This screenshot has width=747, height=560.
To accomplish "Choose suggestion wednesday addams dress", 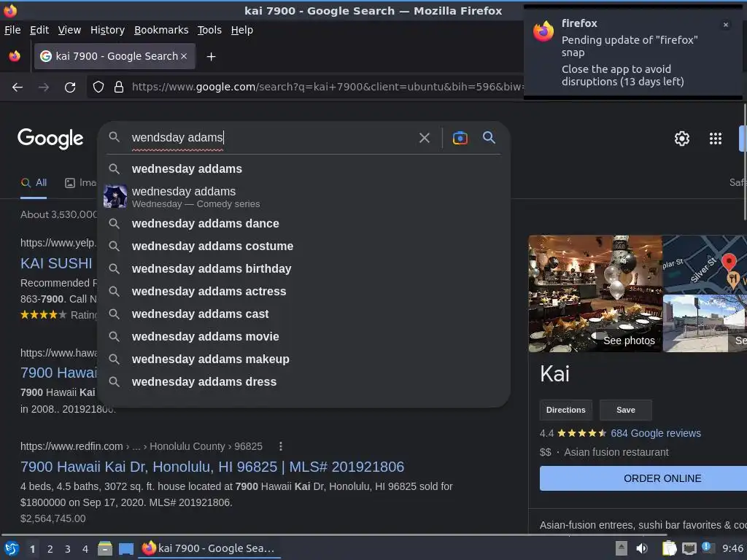I will [x=304, y=382].
